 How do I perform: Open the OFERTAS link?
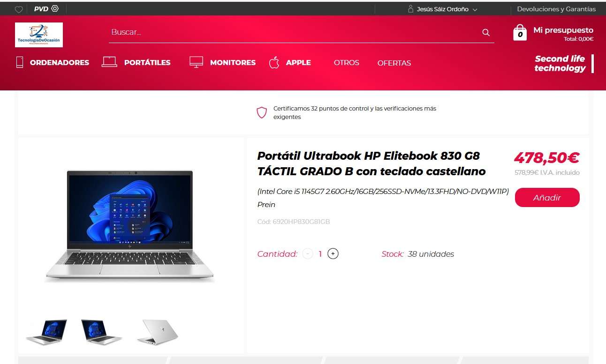pyautogui.click(x=394, y=63)
